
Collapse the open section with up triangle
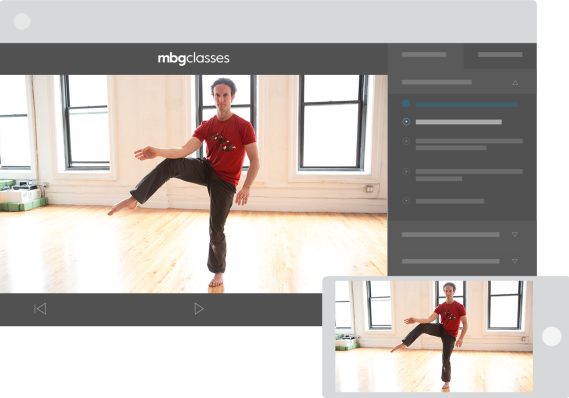[x=515, y=83]
